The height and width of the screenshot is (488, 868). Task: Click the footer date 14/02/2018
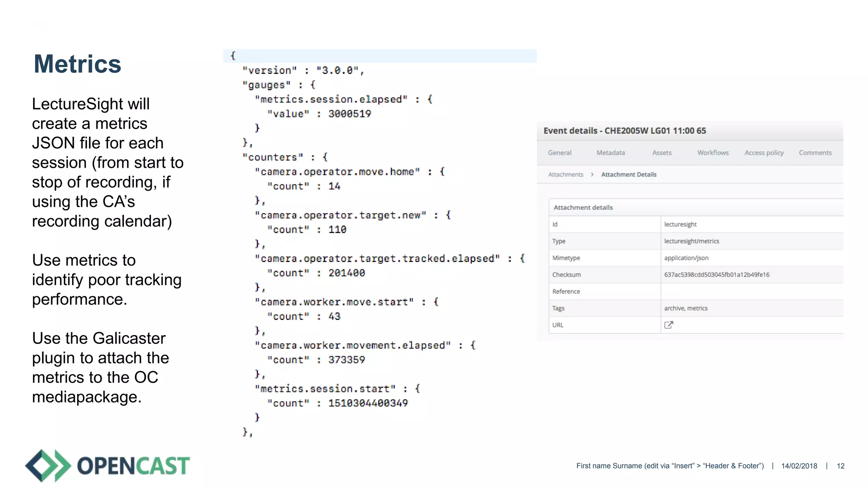799,466
